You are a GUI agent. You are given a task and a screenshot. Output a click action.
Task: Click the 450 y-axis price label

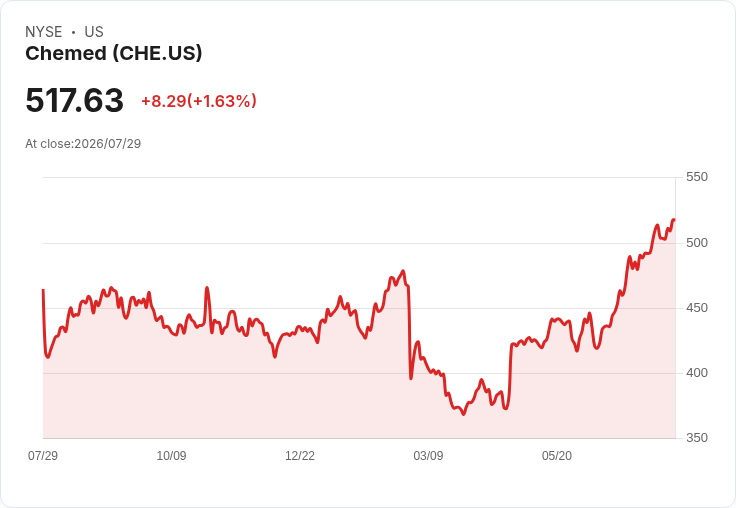tap(697, 308)
